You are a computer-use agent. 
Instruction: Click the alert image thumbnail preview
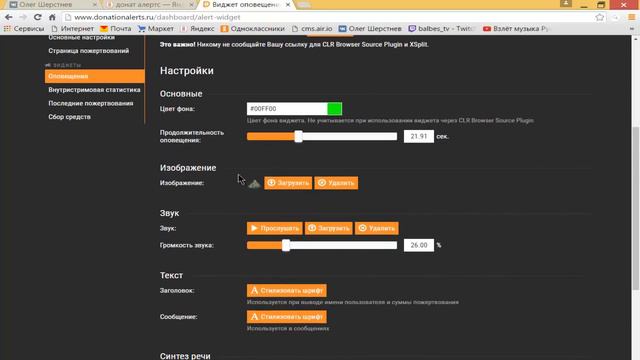click(254, 184)
